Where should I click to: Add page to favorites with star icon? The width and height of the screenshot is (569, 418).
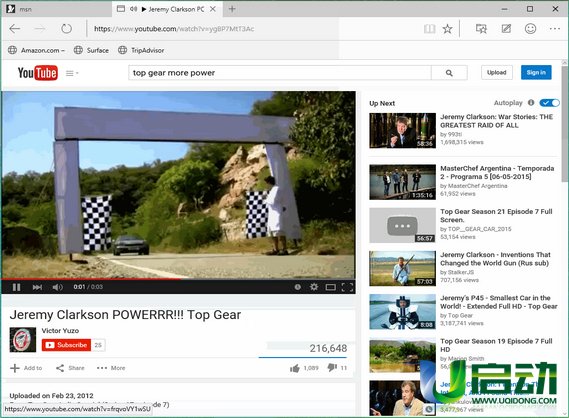click(447, 29)
